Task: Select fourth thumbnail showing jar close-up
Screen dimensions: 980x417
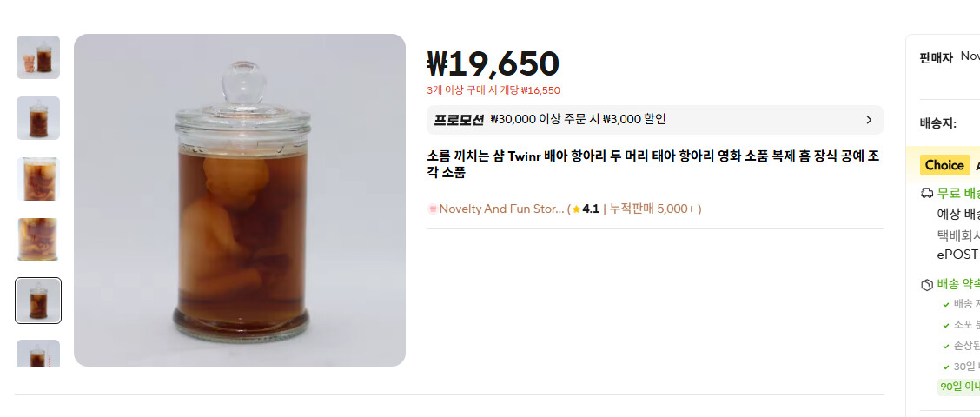Action: click(x=38, y=240)
